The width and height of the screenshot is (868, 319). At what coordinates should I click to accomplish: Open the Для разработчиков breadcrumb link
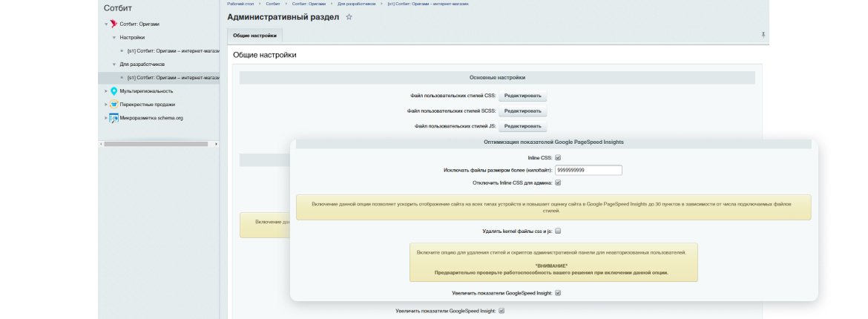pyautogui.click(x=357, y=4)
